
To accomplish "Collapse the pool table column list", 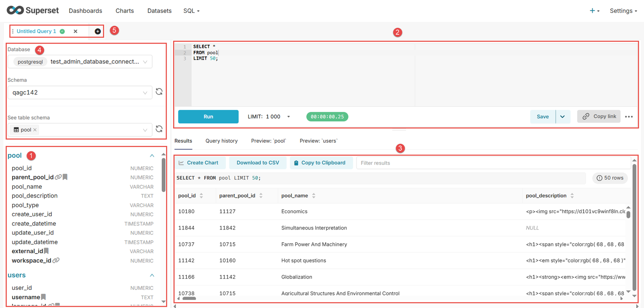I will click(x=152, y=156).
